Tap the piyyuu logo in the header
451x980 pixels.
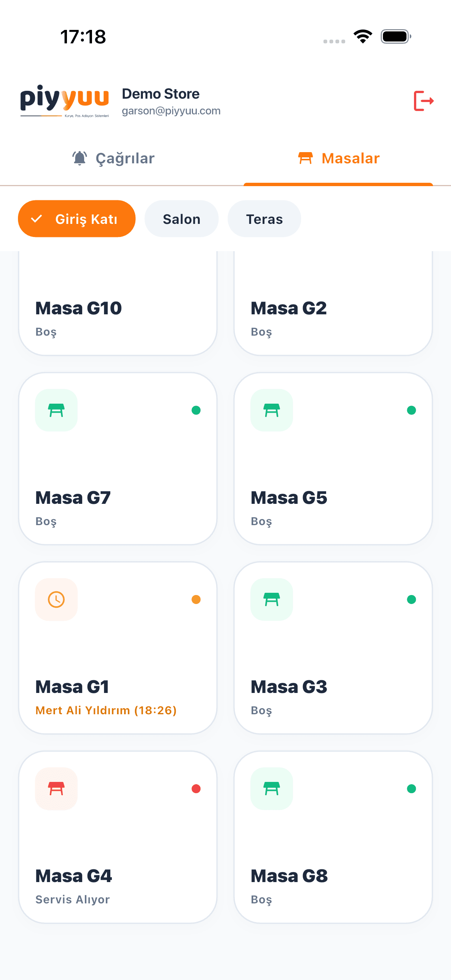pos(64,101)
